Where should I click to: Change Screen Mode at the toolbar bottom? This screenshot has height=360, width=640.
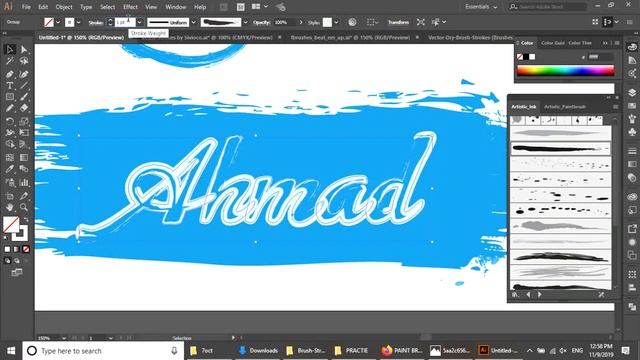click(x=17, y=273)
